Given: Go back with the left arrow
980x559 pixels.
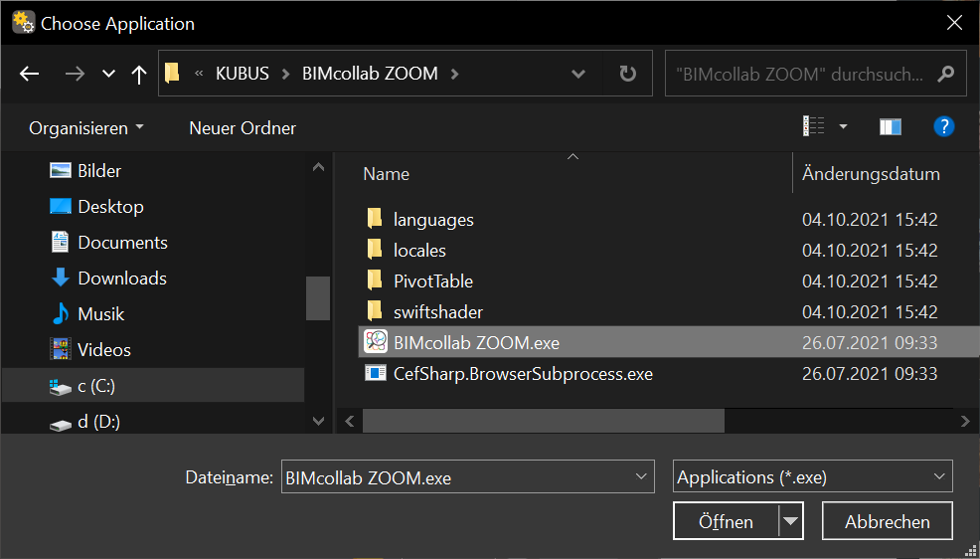Looking at the screenshot, I should coord(30,74).
